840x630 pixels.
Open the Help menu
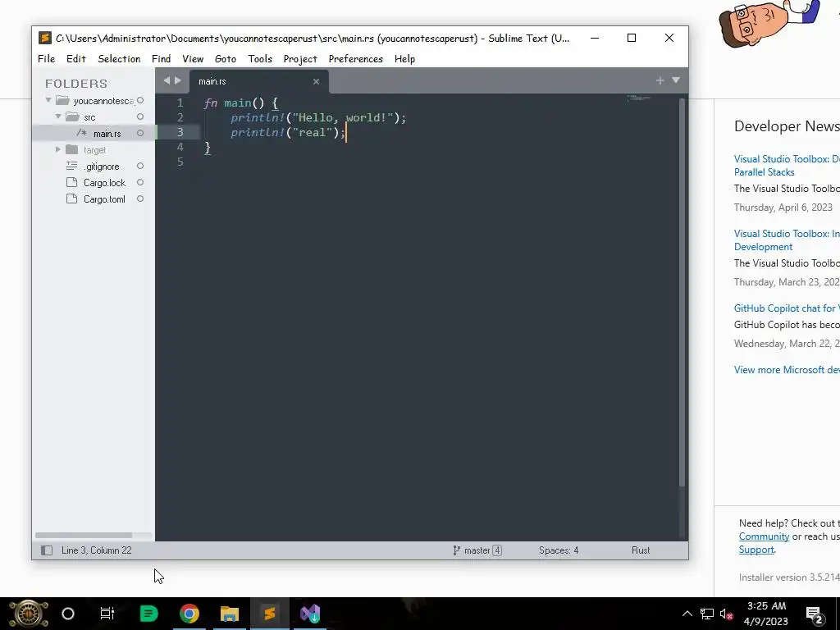click(404, 59)
